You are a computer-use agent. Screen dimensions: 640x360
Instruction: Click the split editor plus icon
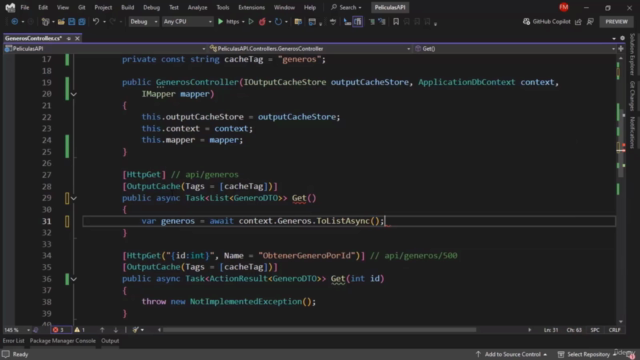pos(621,49)
